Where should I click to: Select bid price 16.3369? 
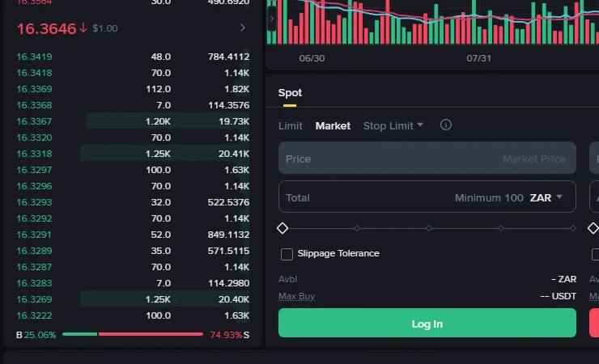(x=34, y=89)
